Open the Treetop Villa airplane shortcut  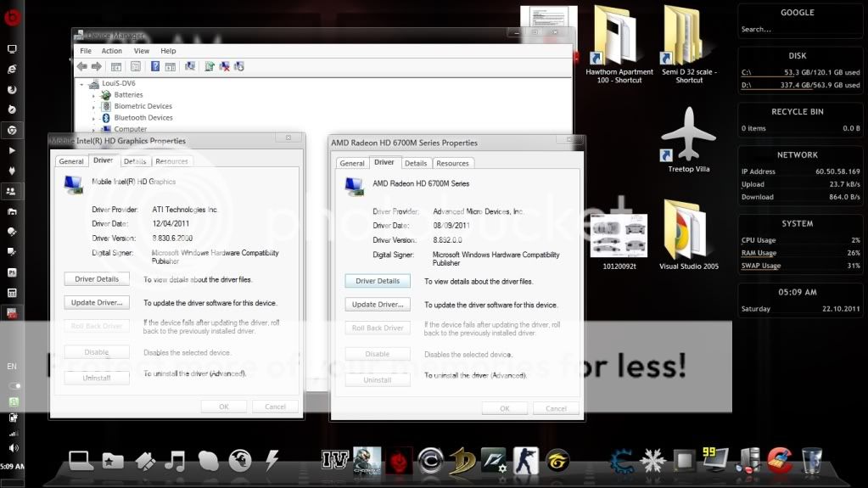click(688, 133)
